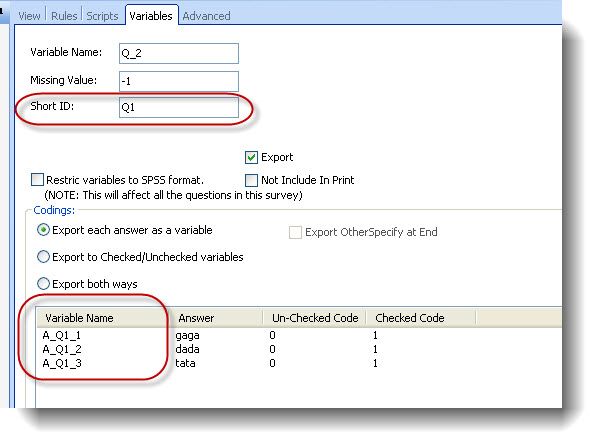The image size is (602, 448).
Task: Select the A_Q1_2 variable row
Action: click(62, 349)
